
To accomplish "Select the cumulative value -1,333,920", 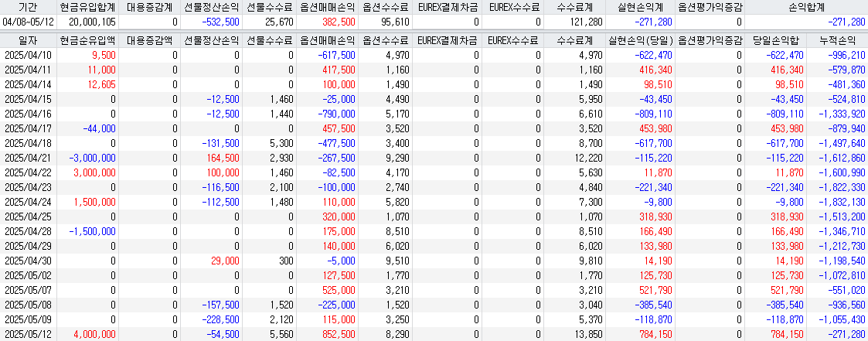I will (842, 114).
